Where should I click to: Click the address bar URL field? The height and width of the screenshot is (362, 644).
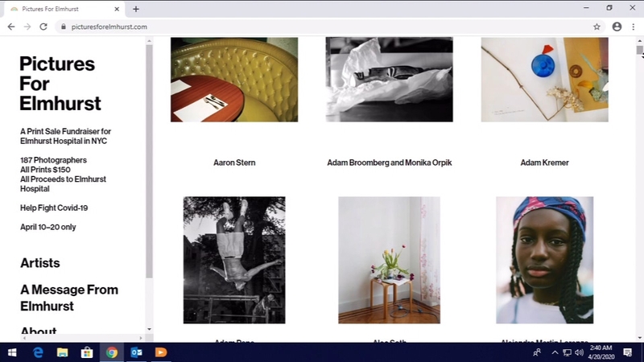tap(322, 27)
